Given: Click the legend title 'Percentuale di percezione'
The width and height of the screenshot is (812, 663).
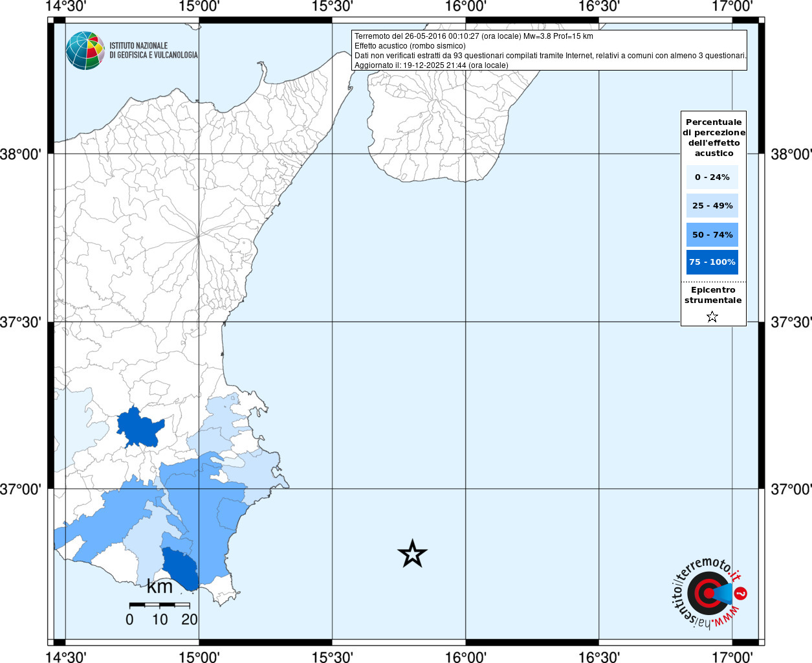Looking at the screenshot, I should [714, 137].
